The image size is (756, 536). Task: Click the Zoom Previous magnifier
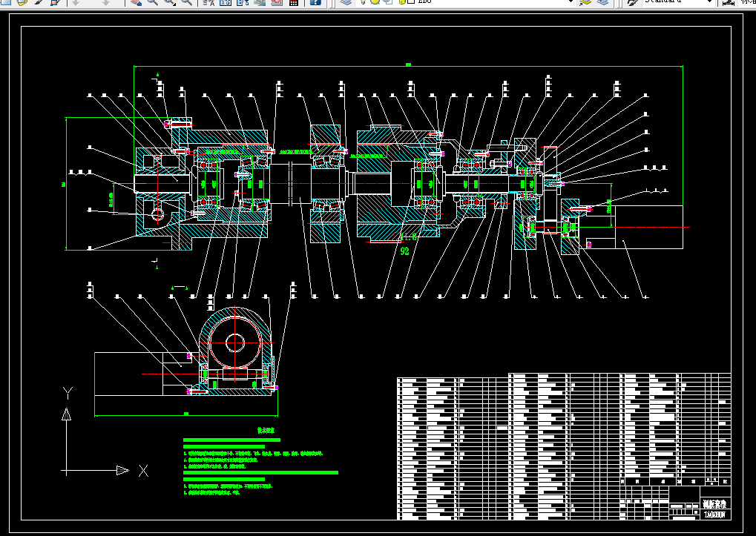pos(186,2)
